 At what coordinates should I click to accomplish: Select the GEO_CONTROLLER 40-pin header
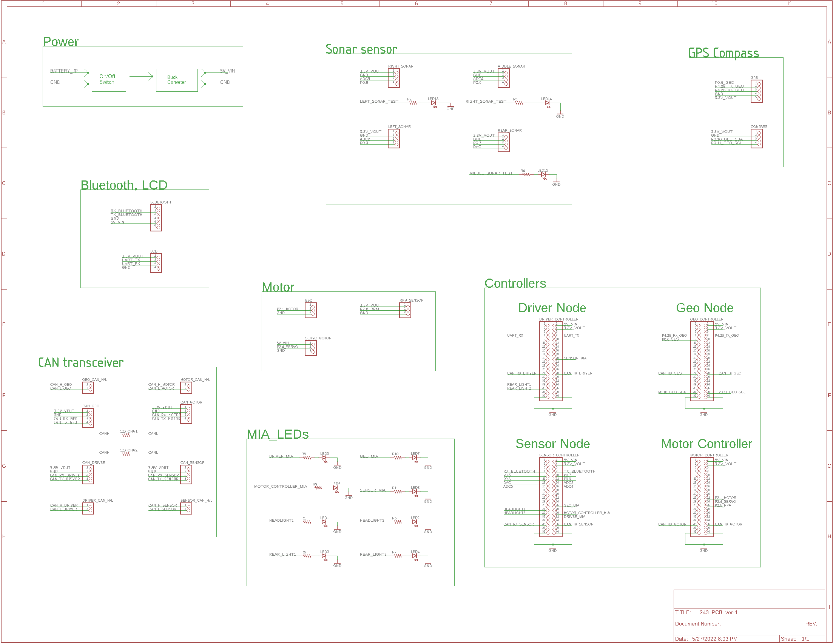click(x=702, y=361)
